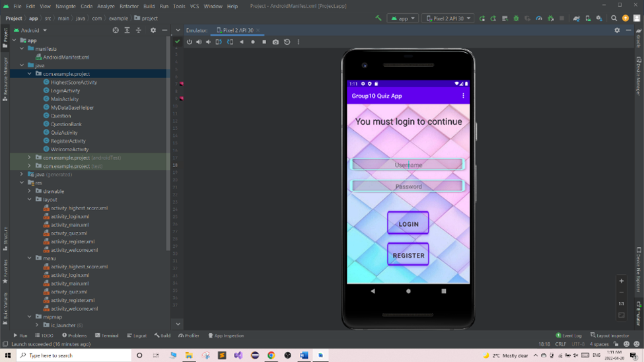Click emulator zoom in plus button
The height and width of the screenshot is (362, 644).
[x=622, y=281]
